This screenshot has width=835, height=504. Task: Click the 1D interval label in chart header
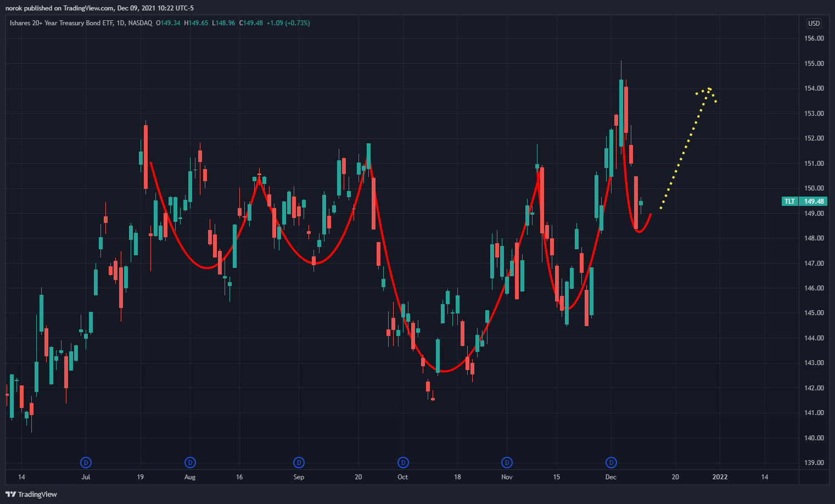click(121, 23)
